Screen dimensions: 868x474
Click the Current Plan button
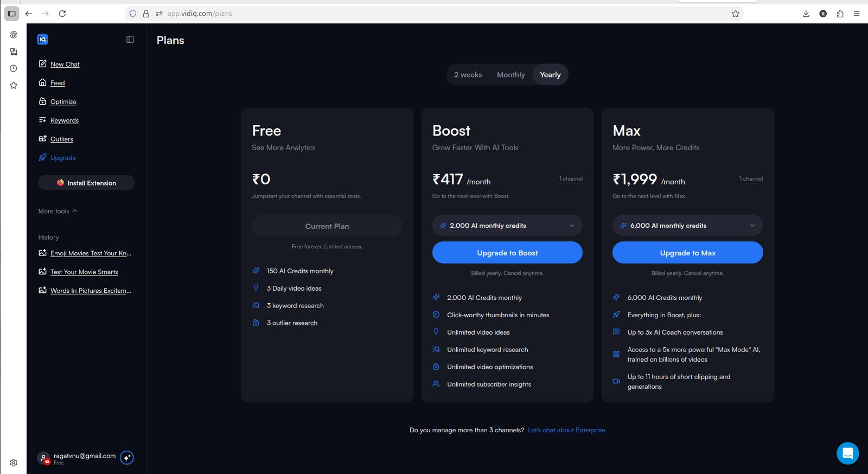(x=327, y=226)
